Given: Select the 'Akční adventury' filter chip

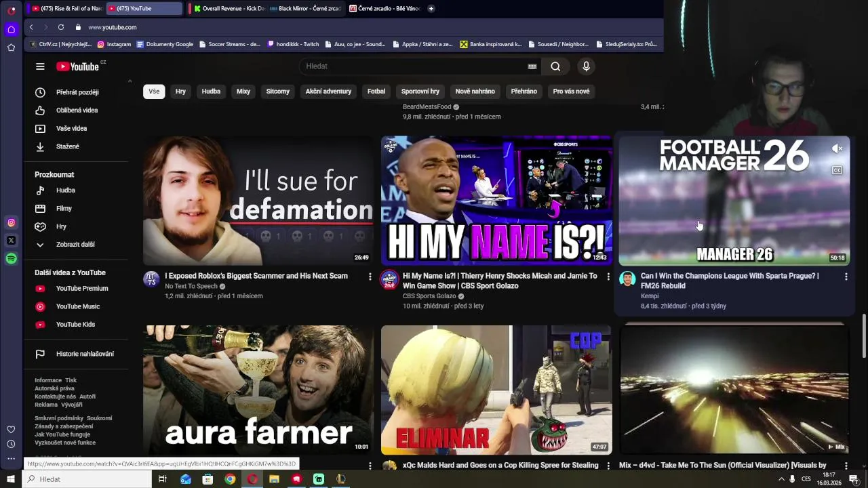Looking at the screenshot, I should [328, 91].
